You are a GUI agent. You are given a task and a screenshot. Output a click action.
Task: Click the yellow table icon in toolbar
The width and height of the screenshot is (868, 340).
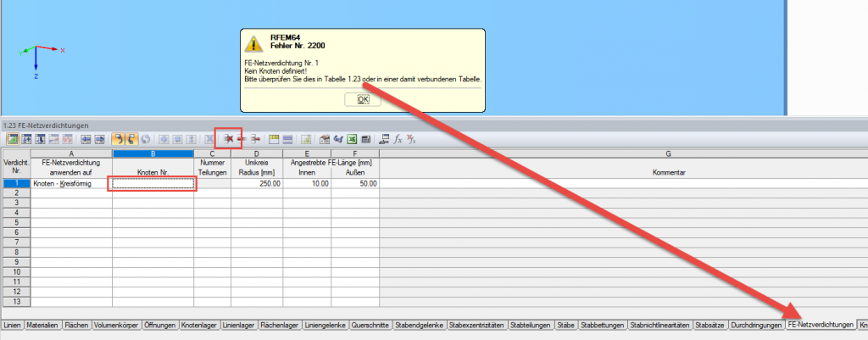(x=274, y=139)
